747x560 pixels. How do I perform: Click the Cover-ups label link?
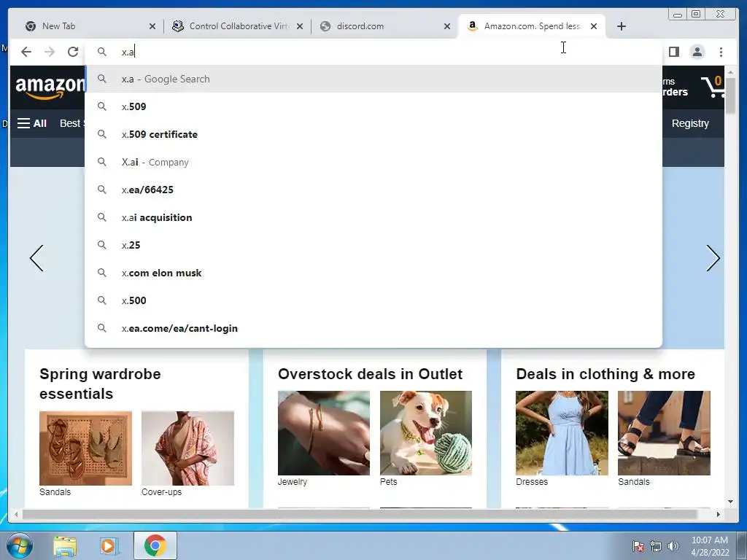(x=161, y=492)
